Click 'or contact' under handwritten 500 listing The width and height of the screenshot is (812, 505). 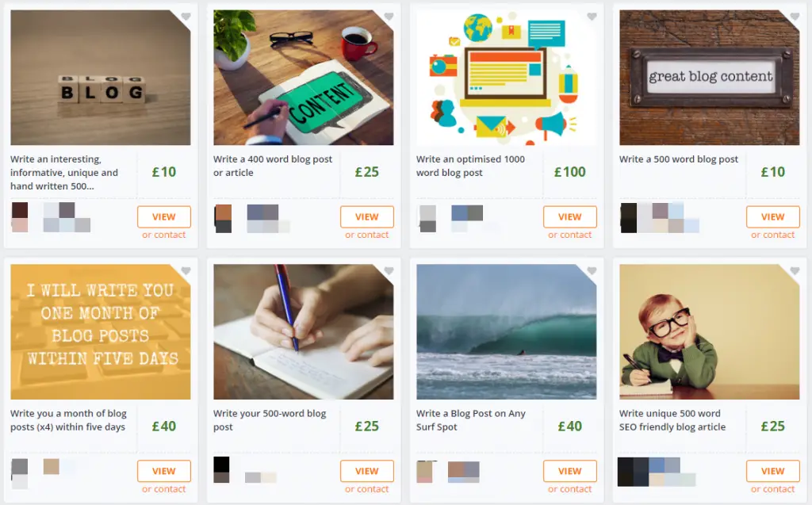[x=163, y=235]
